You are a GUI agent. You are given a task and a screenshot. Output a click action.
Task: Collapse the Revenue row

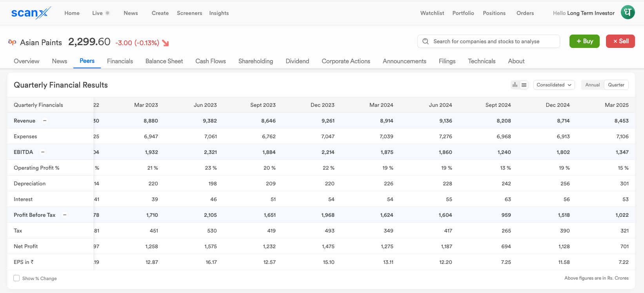(45, 121)
